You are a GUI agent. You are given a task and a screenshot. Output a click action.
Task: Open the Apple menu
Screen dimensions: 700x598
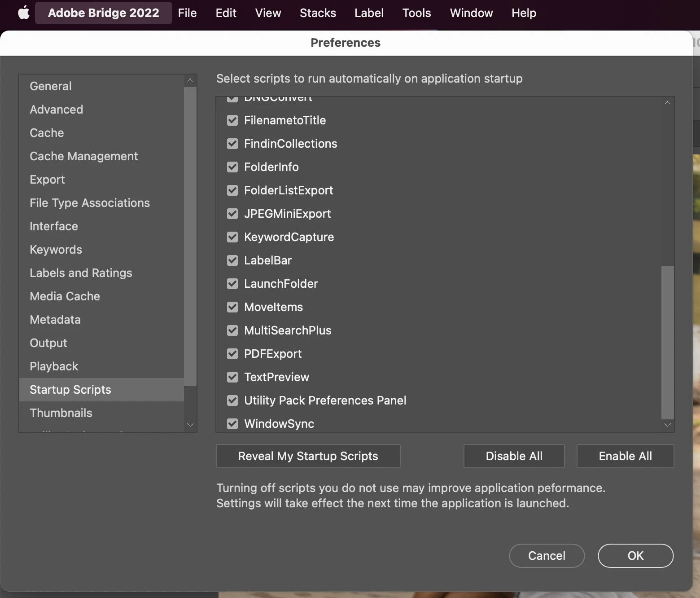pos(24,13)
